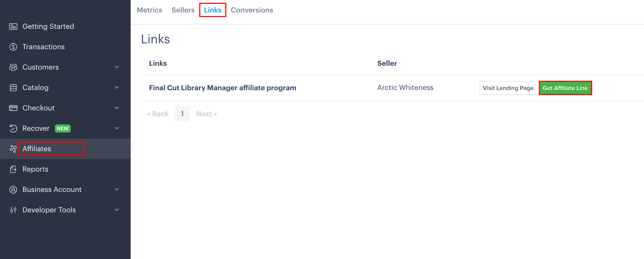Image resolution: width=644 pixels, height=259 pixels.
Task: Click the green NEW badge beside Recover
Action: (63, 128)
